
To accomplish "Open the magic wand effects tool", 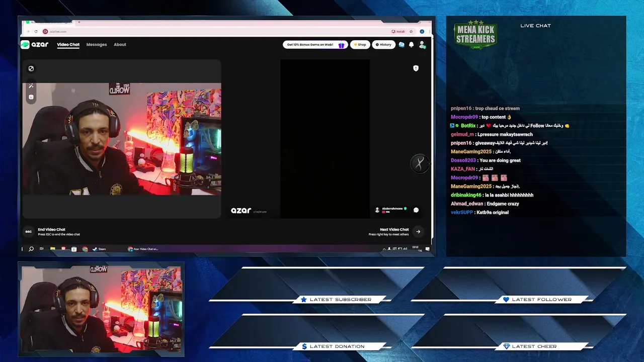I will coord(31,85).
